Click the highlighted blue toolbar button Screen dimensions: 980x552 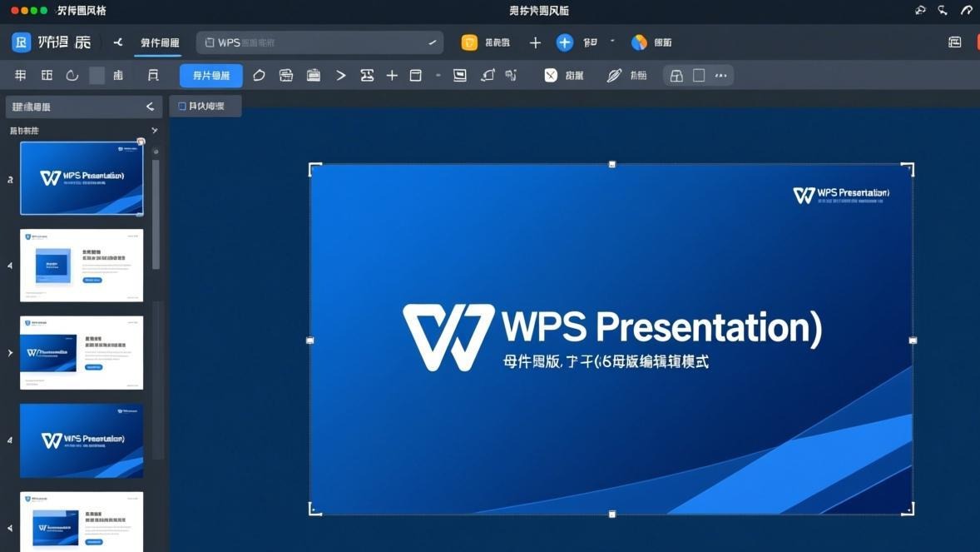pyautogui.click(x=211, y=75)
